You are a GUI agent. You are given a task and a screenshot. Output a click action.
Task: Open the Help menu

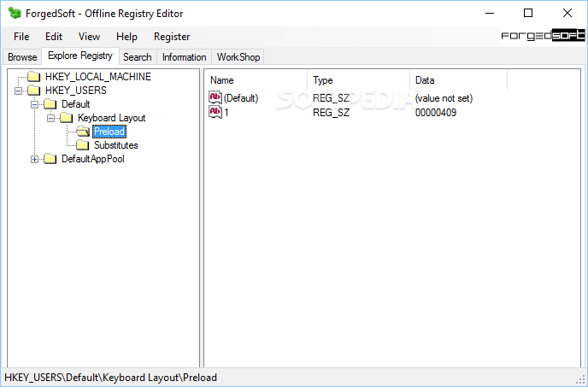pyautogui.click(x=126, y=37)
